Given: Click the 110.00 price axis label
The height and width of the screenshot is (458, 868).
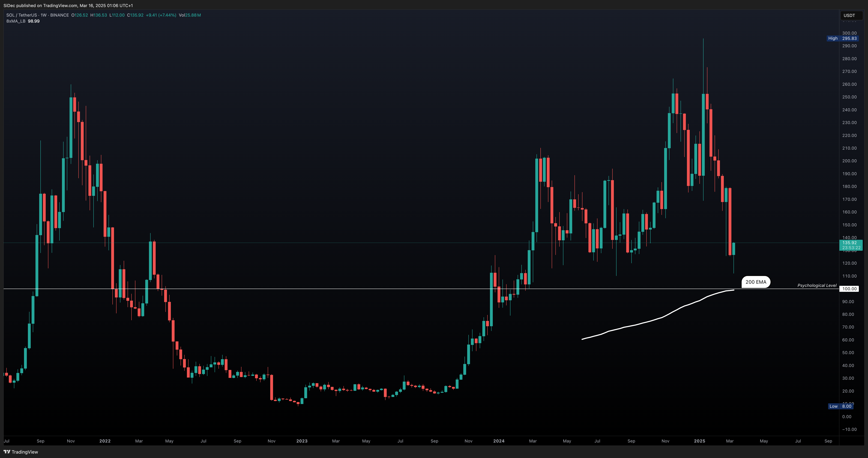Looking at the screenshot, I should pos(849,276).
